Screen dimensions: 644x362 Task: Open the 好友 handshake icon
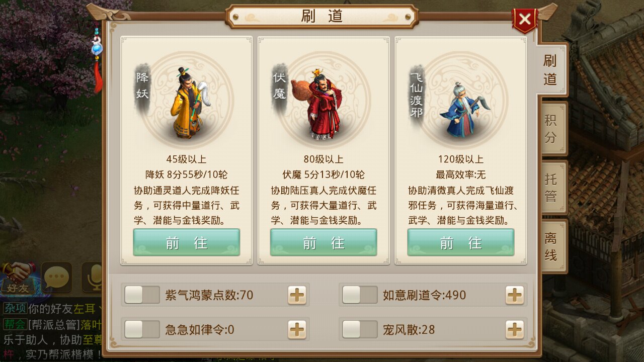tap(18, 277)
